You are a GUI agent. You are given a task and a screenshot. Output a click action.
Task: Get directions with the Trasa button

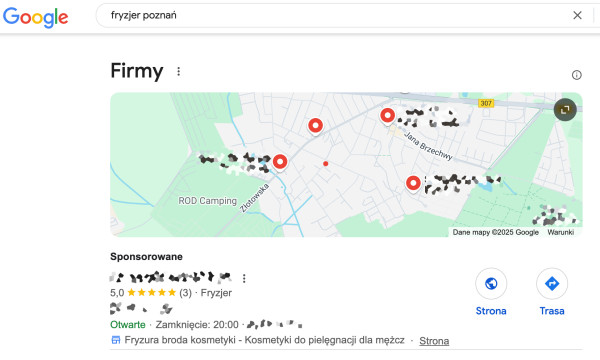(x=552, y=283)
